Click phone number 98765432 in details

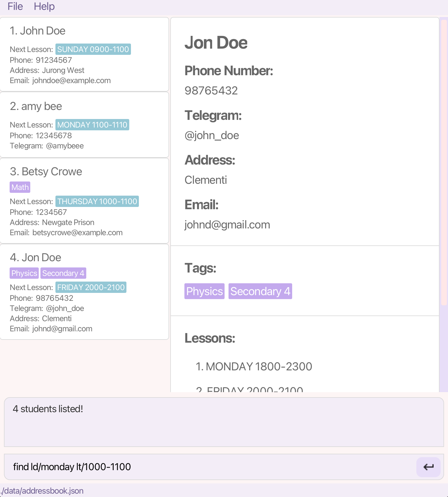pos(211,91)
